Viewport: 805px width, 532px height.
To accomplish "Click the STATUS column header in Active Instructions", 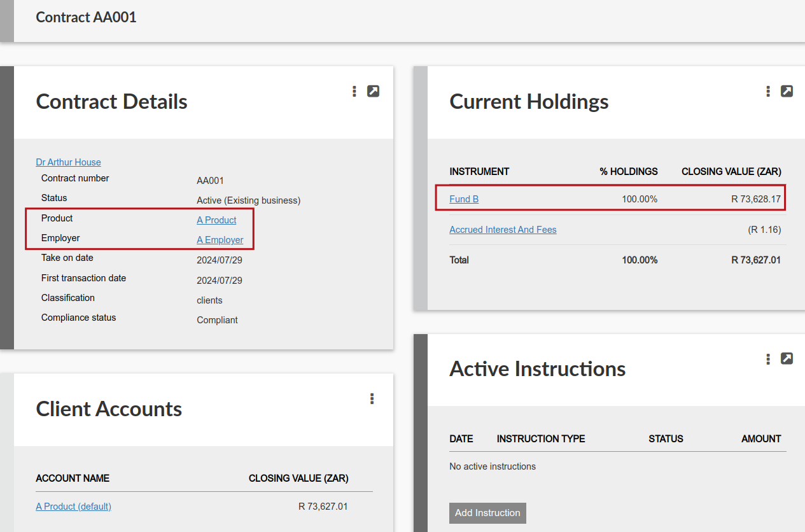I will pyautogui.click(x=666, y=439).
